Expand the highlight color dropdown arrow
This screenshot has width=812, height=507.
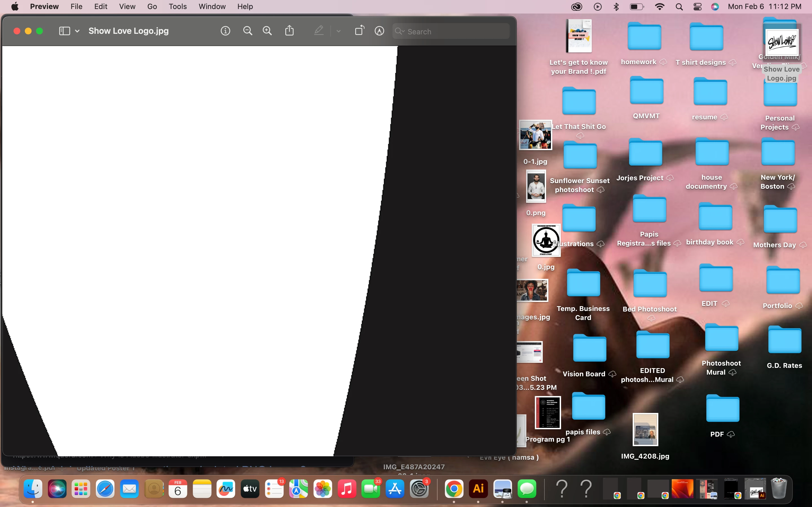point(338,31)
